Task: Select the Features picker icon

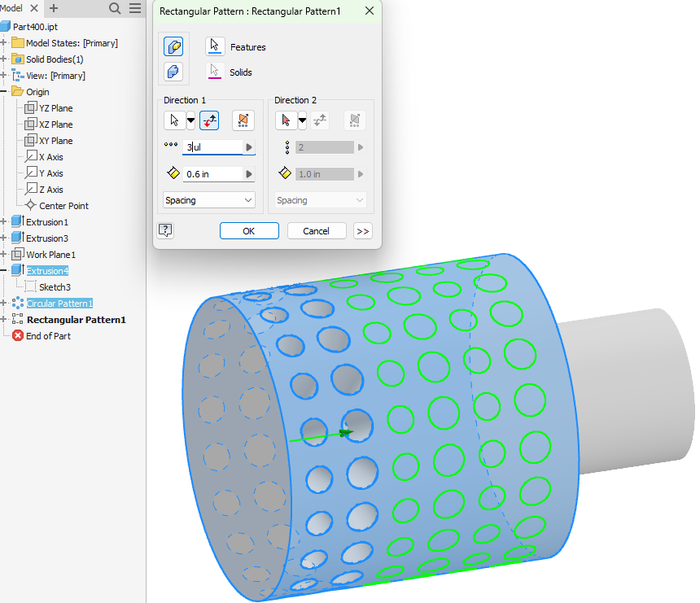Action: [x=215, y=46]
